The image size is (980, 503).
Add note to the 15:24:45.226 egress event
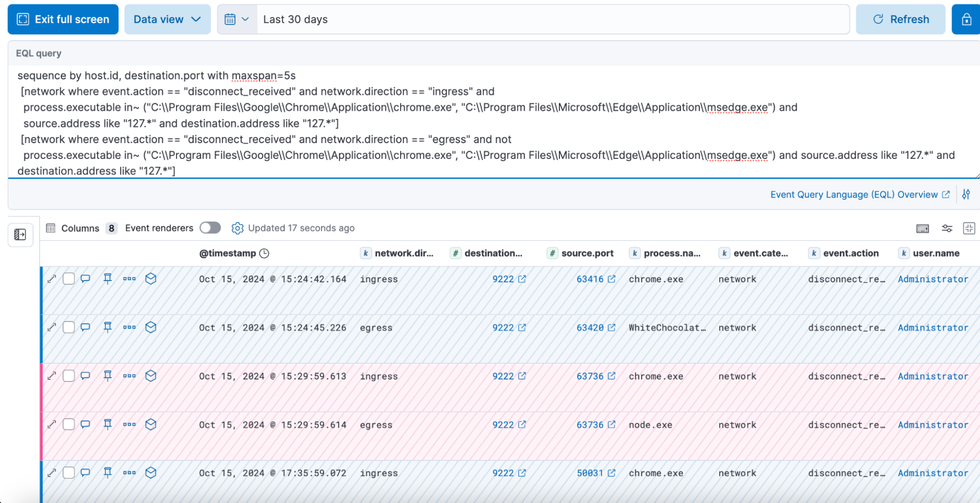85,327
